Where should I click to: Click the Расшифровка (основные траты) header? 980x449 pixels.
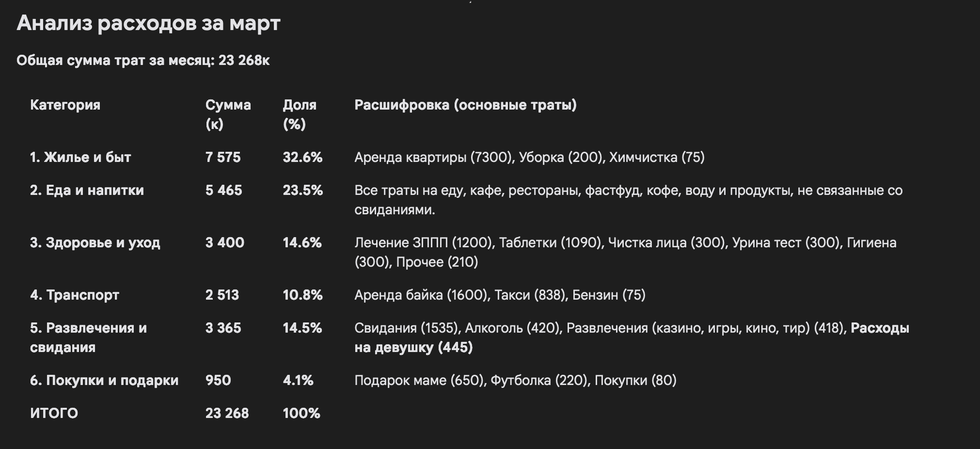[465, 105]
